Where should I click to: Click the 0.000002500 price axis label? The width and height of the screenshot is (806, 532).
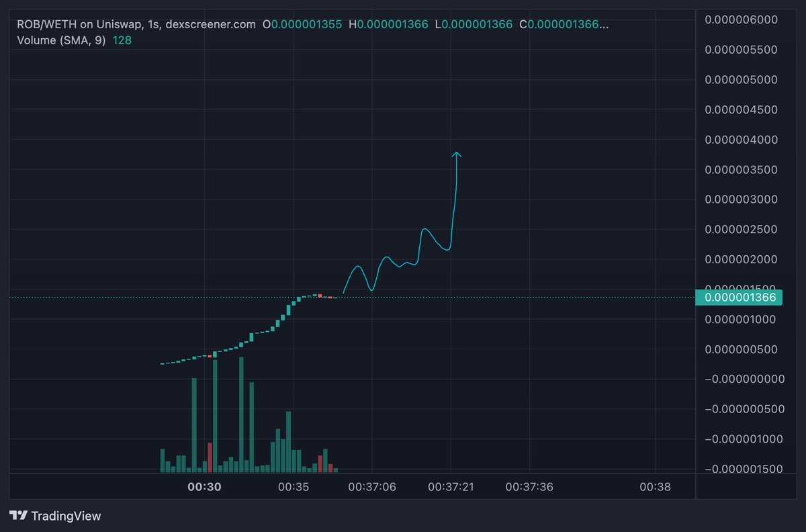point(741,229)
